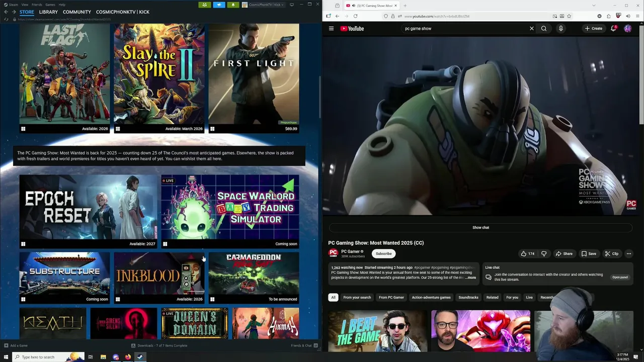Open Games menu in Steam

pos(50,5)
